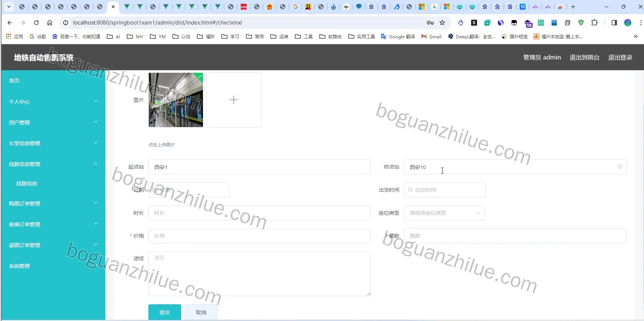The image size is (644, 321).
Task: Open the tab search dropdown arrow
Action: [x=9, y=7]
